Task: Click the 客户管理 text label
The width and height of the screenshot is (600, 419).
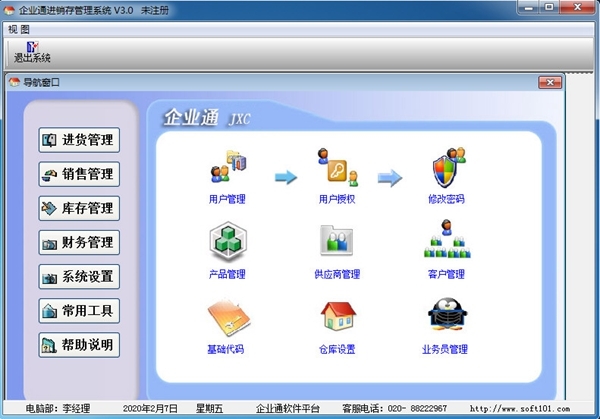Action: point(447,274)
